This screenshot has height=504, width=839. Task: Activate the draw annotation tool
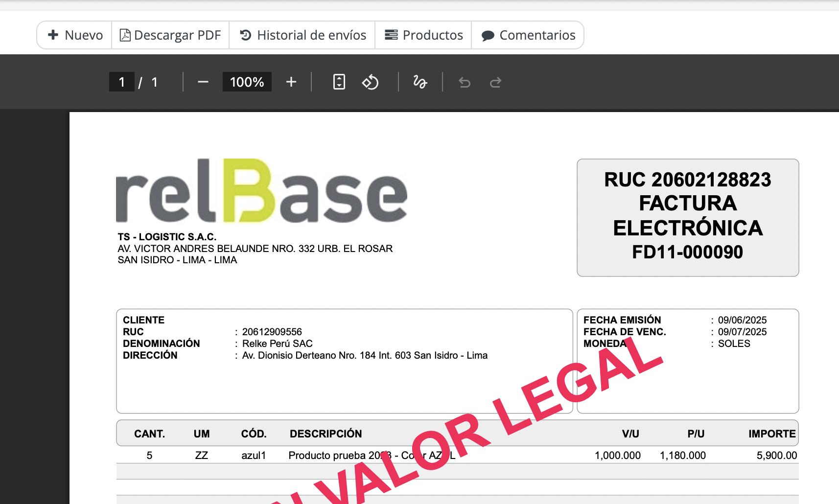pos(420,82)
